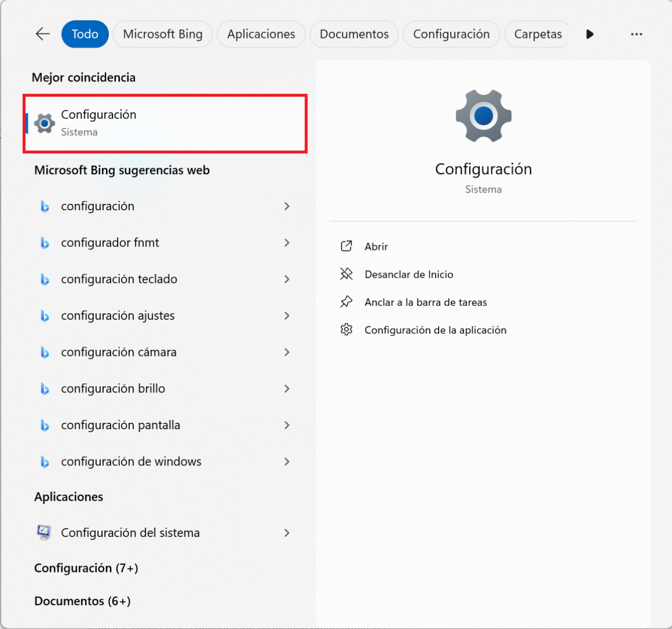Click the back arrow in search
This screenshot has width=672, height=629.
coord(43,34)
